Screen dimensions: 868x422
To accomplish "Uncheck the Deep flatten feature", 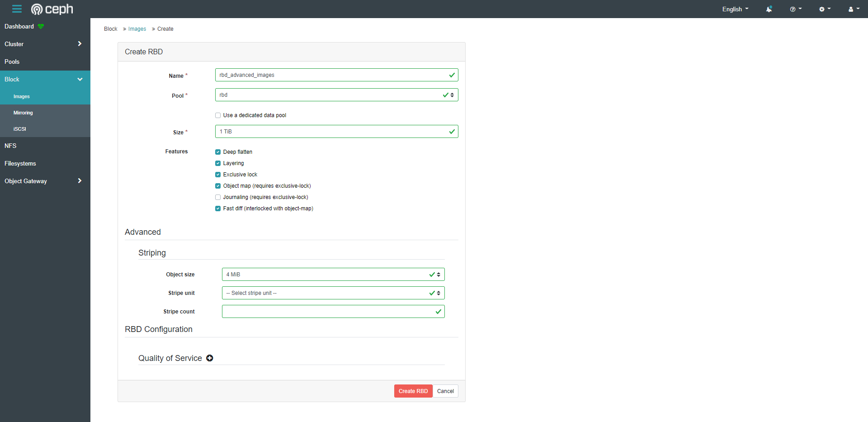I will pos(218,152).
